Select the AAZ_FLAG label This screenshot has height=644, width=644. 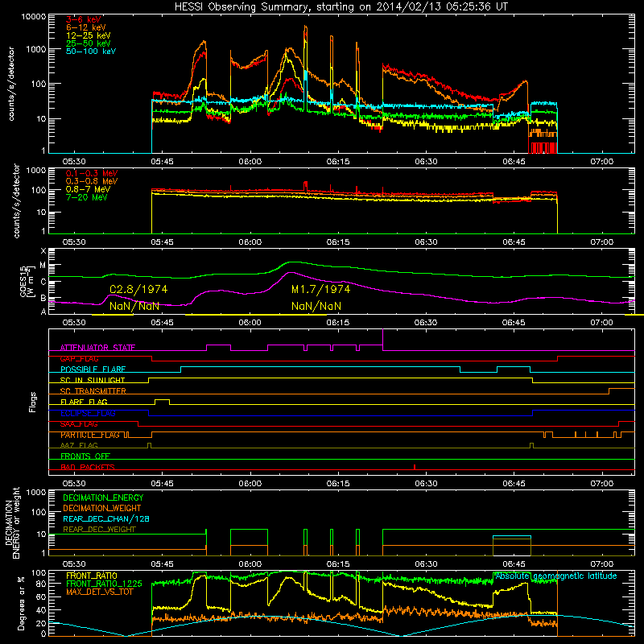pos(79,445)
